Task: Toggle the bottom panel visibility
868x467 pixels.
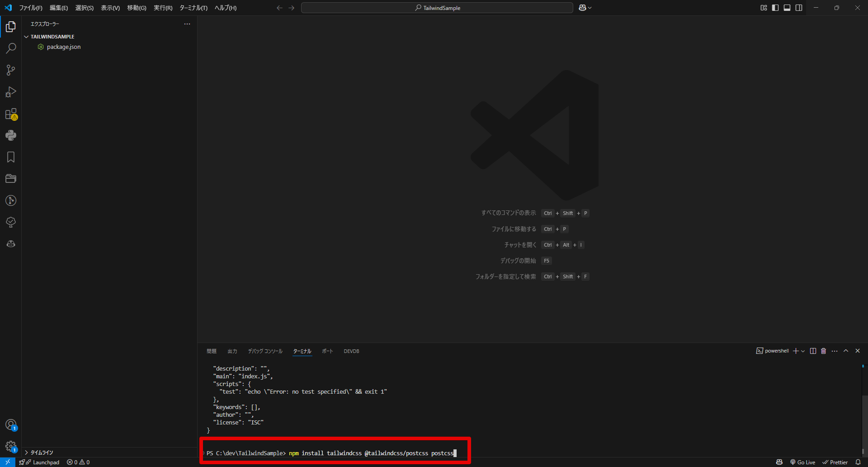Action: [x=787, y=8]
